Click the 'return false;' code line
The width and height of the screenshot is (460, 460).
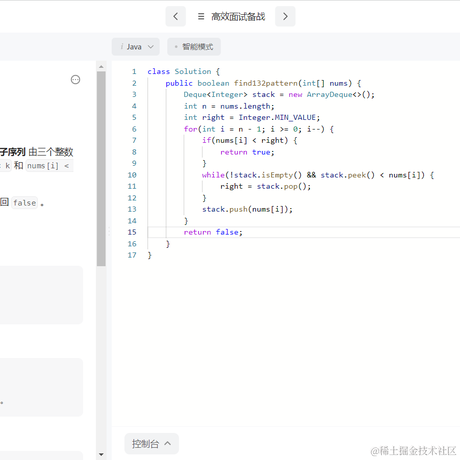pyautogui.click(x=213, y=232)
